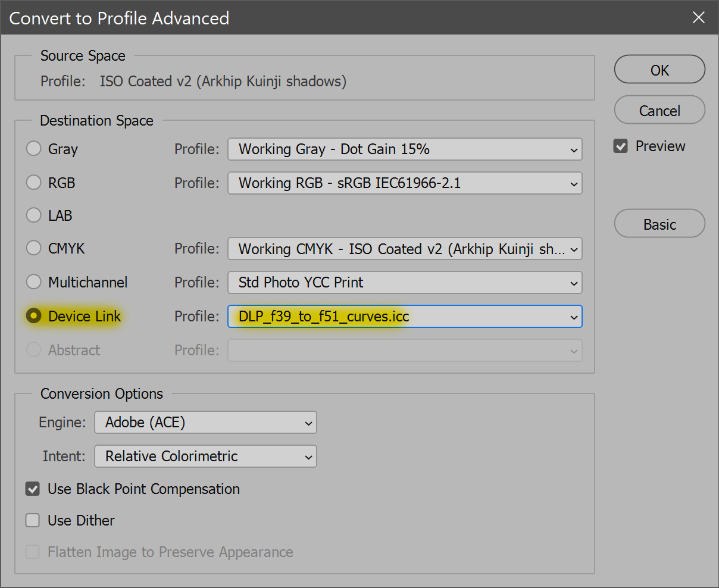Screen dimensions: 719x588
Task: Select LAB as destination space
Action: coord(34,215)
